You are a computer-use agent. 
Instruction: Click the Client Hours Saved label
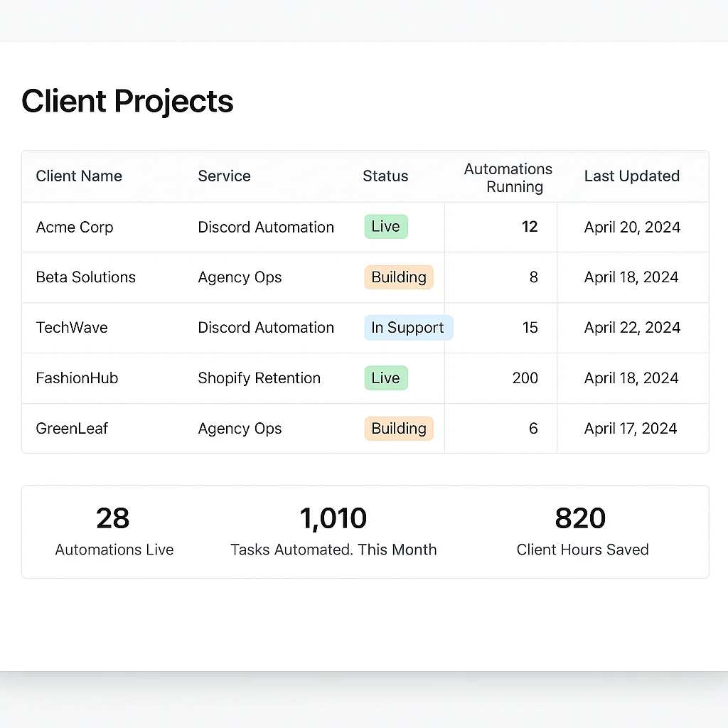(x=583, y=550)
